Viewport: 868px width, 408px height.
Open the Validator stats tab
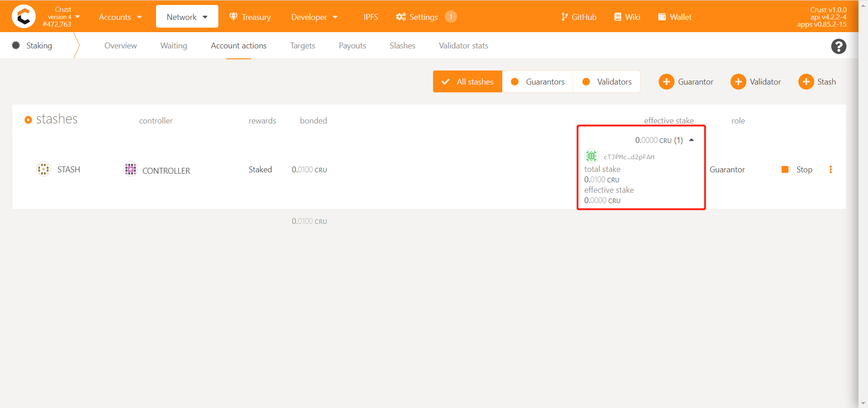pyautogui.click(x=463, y=46)
